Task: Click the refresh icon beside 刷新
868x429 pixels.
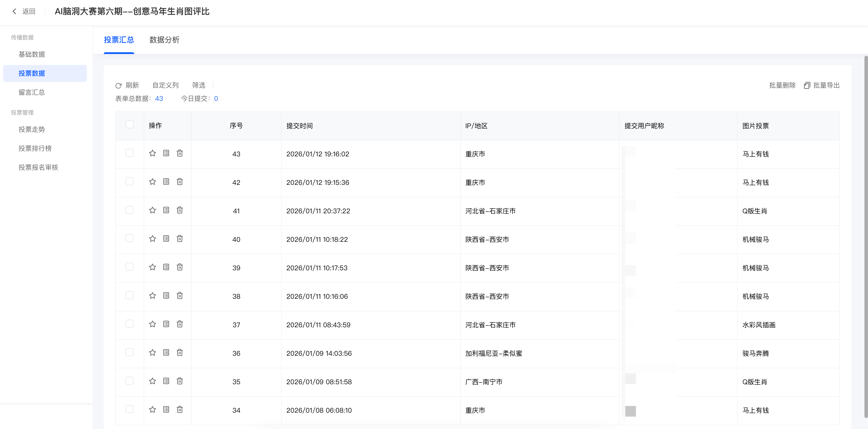Action: pyautogui.click(x=118, y=86)
